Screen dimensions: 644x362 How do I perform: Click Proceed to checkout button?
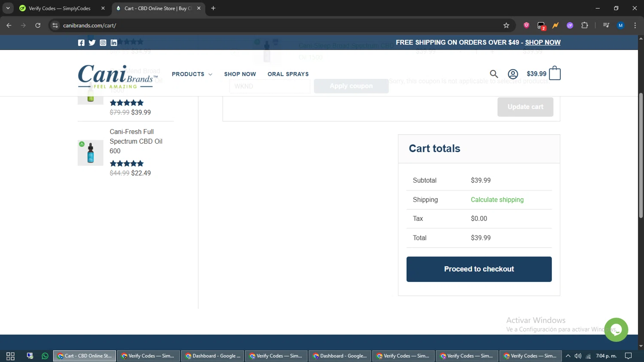click(x=479, y=269)
